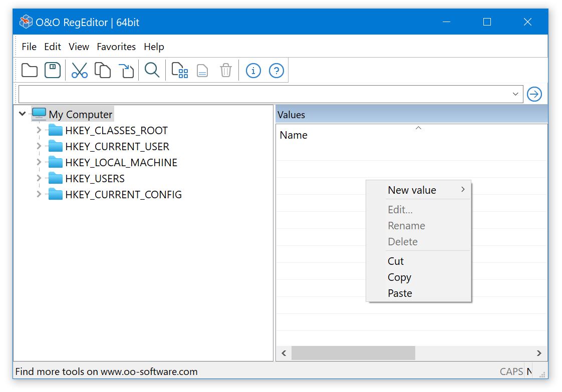Expand the HKEY_USERS node
This screenshot has height=392, width=562.
(39, 178)
